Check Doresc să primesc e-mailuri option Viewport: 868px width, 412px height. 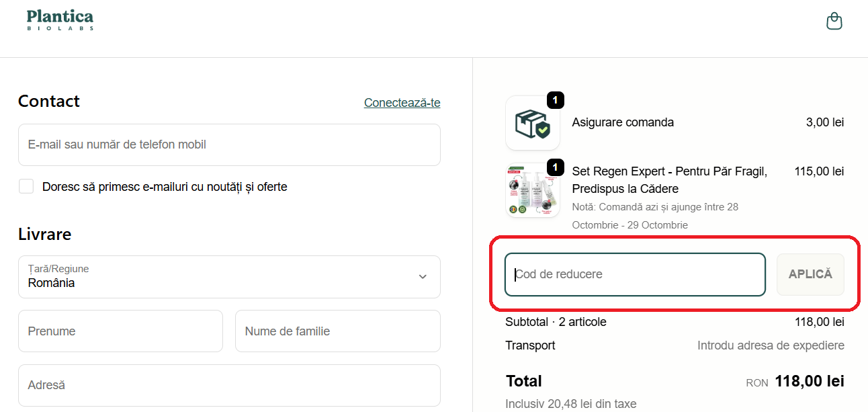click(x=26, y=186)
